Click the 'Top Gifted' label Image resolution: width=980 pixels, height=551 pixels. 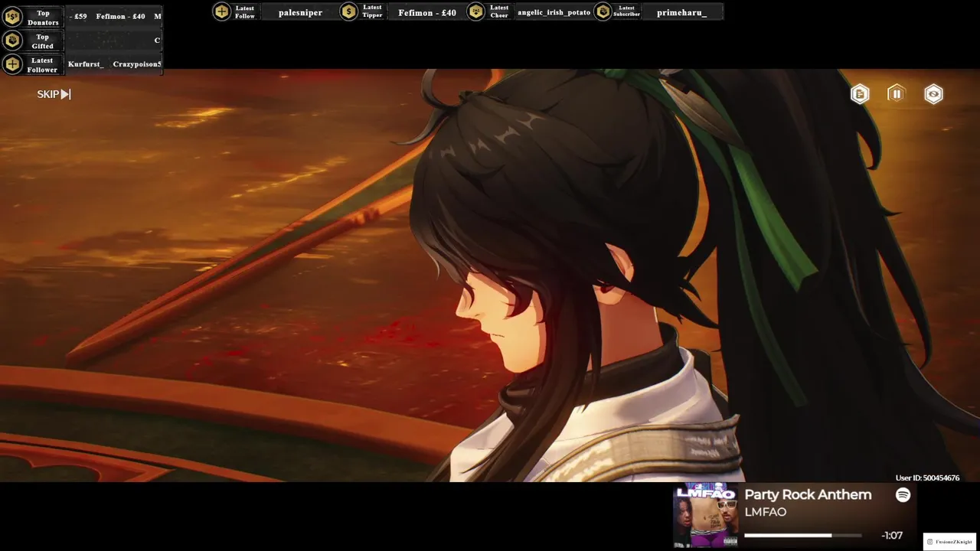43,41
